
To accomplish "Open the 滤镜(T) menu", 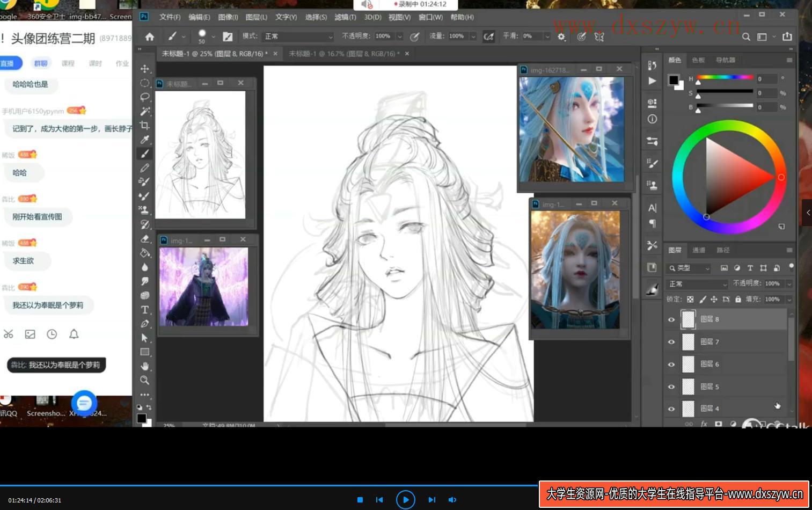I will [x=345, y=17].
